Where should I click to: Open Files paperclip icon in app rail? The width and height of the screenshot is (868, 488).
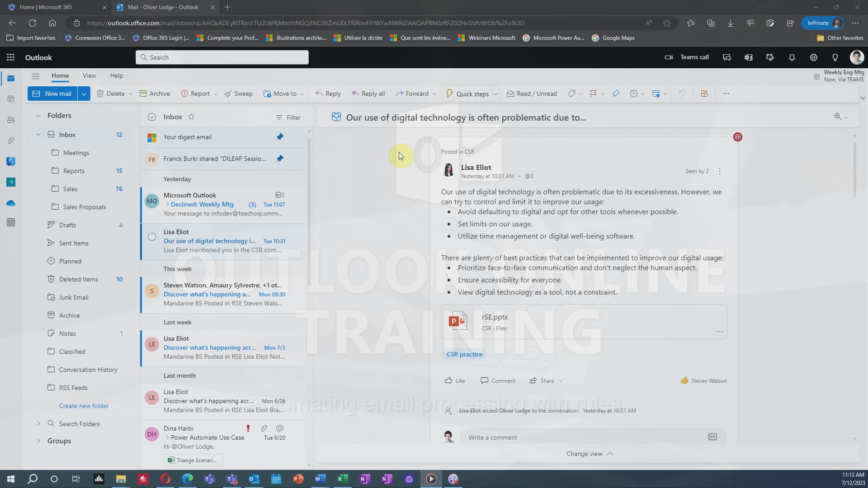click(x=11, y=141)
